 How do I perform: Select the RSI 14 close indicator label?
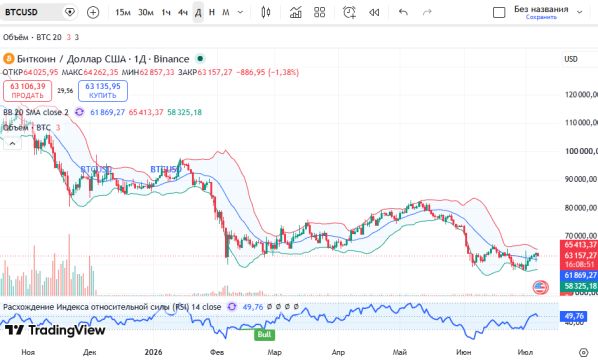pos(112,307)
